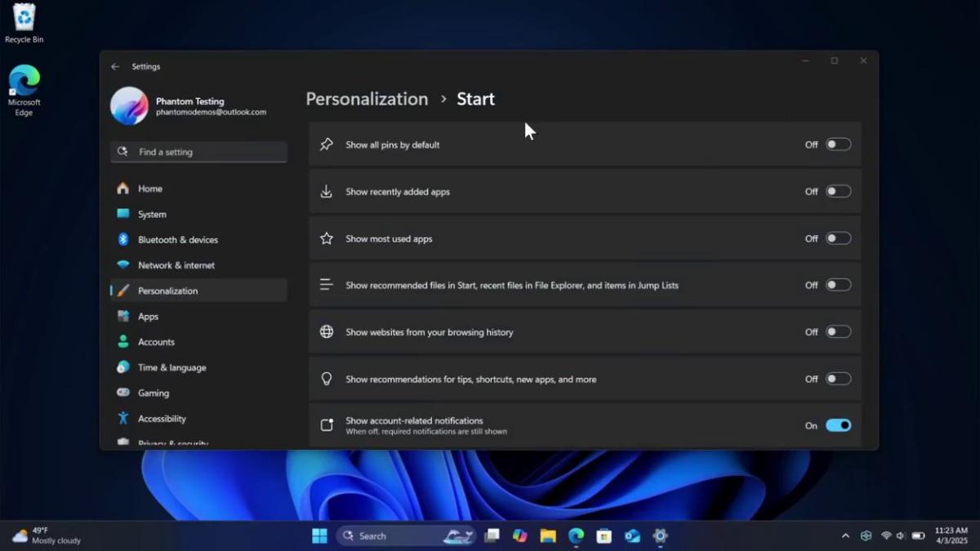Disable Show account-related notifications
The width and height of the screenshot is (980, 551).
(x=840, y=425)
